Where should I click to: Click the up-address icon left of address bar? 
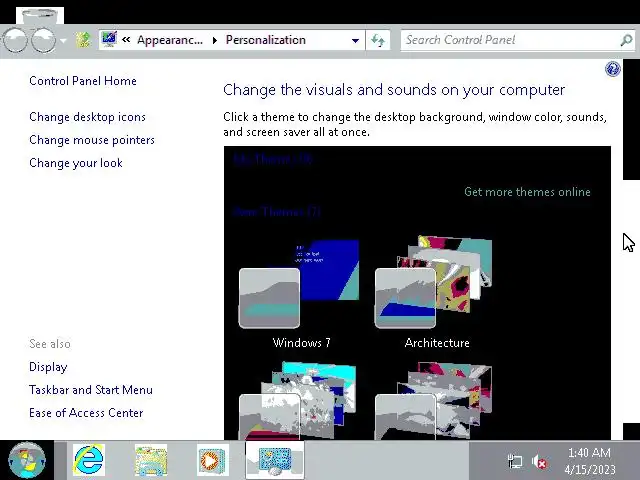(83, 40)
